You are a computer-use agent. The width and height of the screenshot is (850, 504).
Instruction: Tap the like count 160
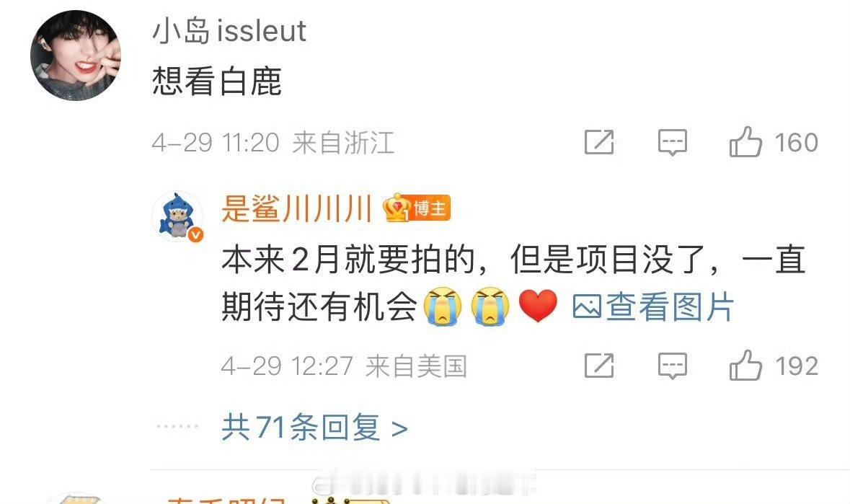[x=796, y=143]
